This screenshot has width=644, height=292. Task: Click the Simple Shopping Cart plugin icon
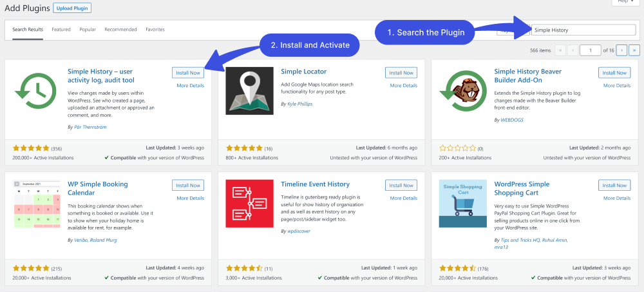click(x=462, y=204)
